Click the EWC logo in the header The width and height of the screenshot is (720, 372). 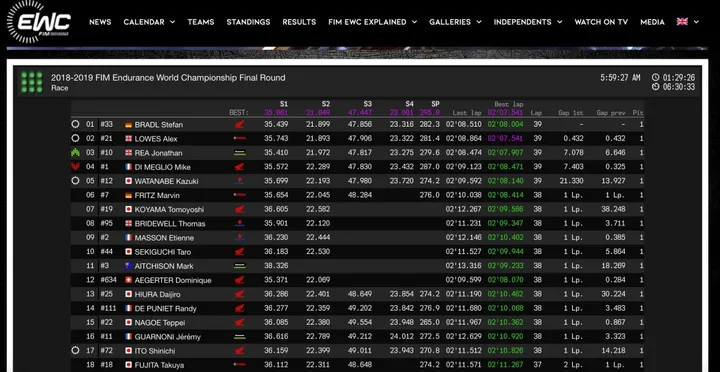[39, 23]
